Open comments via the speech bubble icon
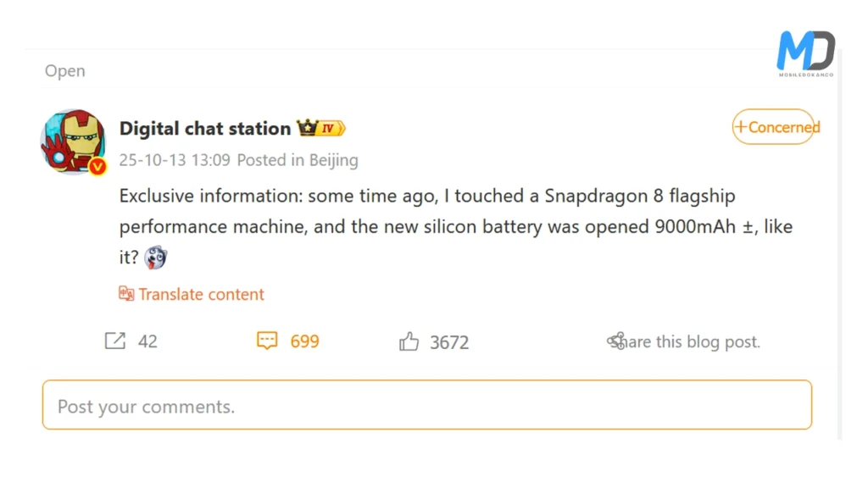Viewport: 868px width, 488px height. coord(267,341)
